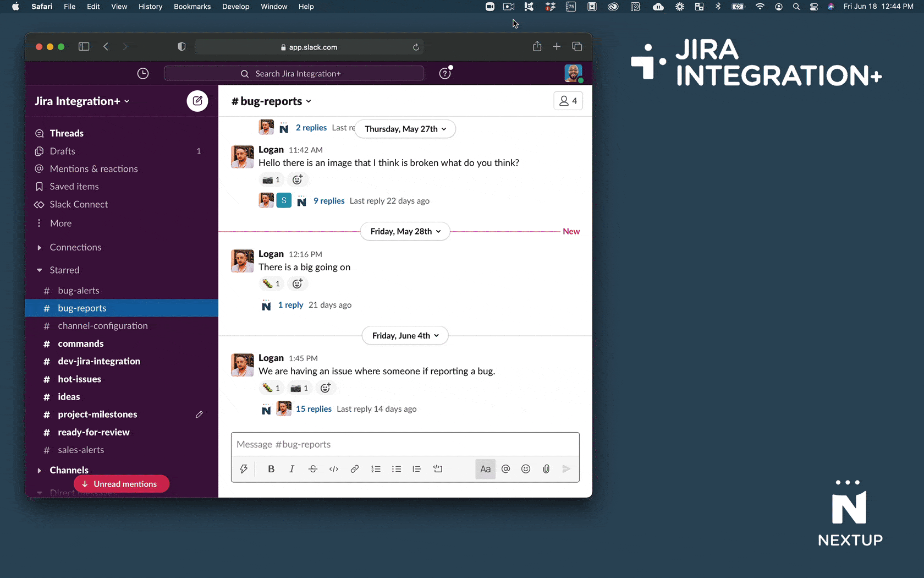Open shortcuts lightning bolt in composer
Viewport: 924px width, 578px height.
pos(244,469)
